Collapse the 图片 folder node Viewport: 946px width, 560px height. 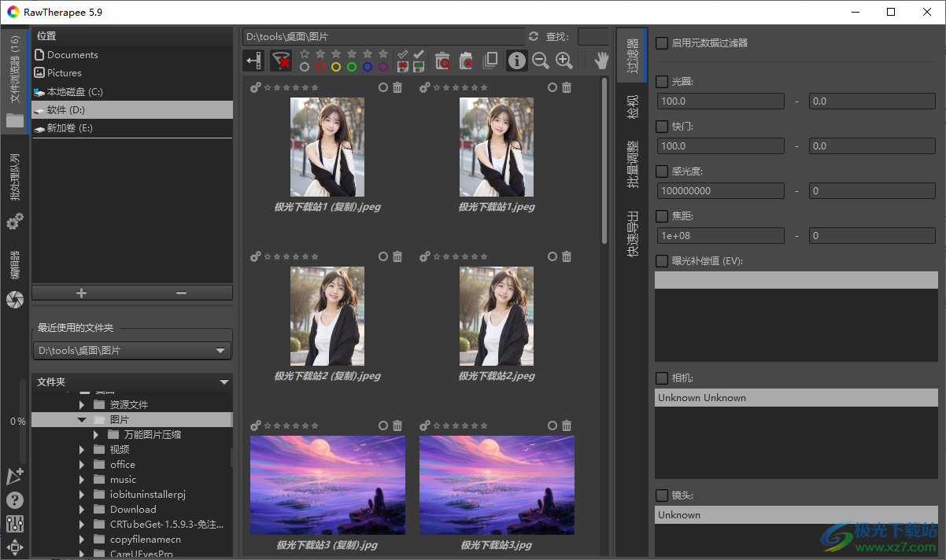pyautogui.click(x=82, y=420)
